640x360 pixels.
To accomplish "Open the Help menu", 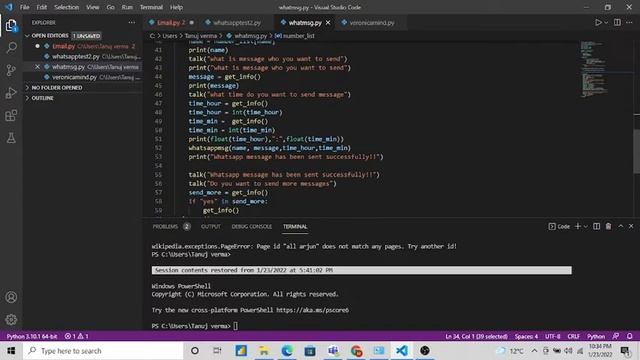I will [176, 7].
